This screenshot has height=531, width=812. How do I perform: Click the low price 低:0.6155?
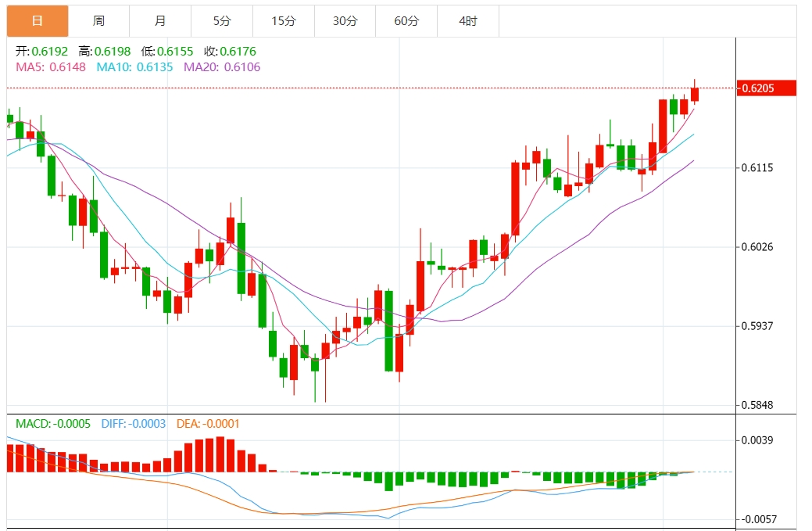167,52
